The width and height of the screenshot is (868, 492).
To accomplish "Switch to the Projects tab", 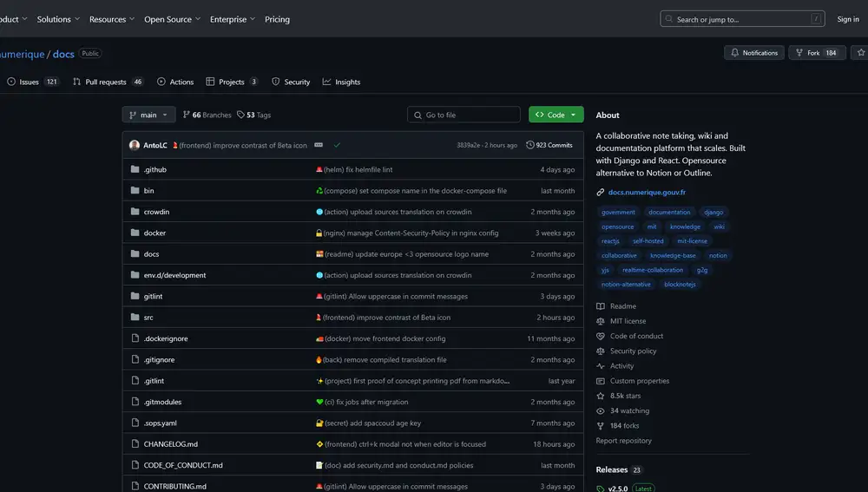I will coord(232,82).
